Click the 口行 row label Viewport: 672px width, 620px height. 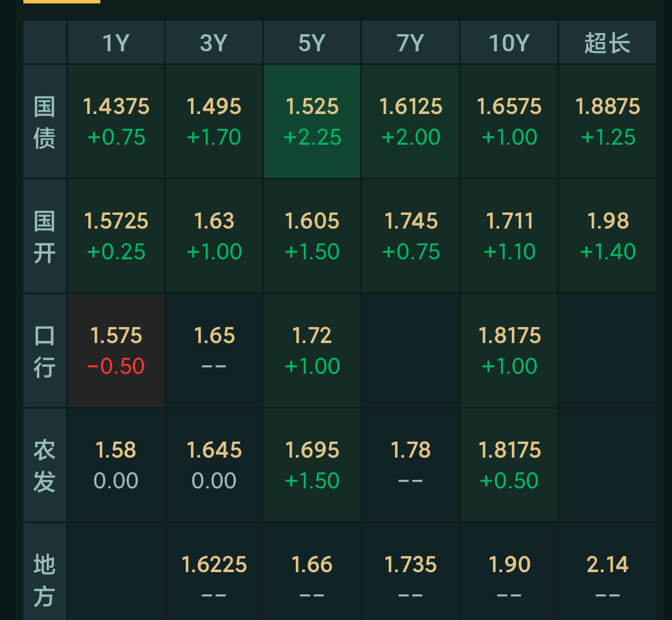[44, 350]
